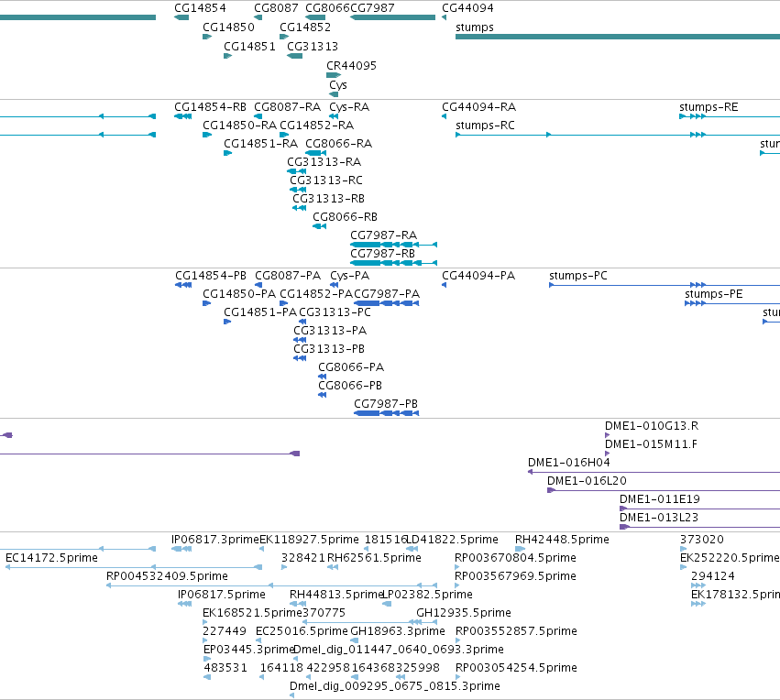The height and width of the screenshot is (700, 780).
Task: Select transcript CG8066-RA
Action: pos(338,144)
